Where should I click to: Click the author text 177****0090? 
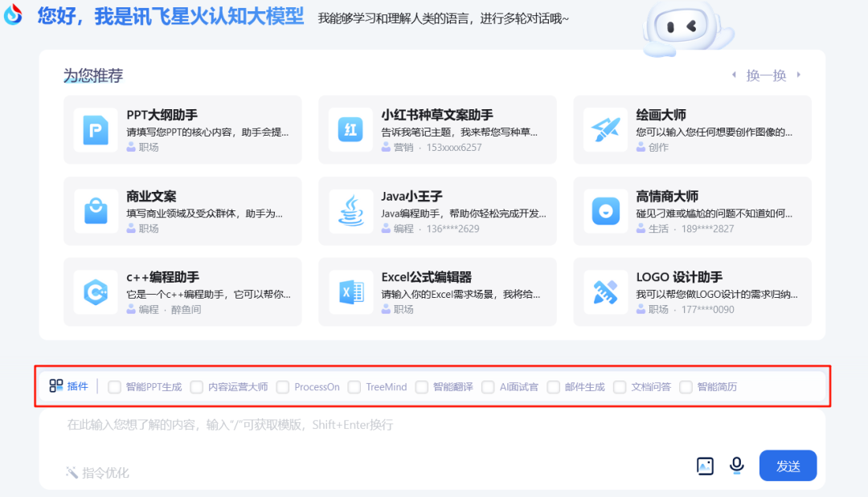click(707, 310)
